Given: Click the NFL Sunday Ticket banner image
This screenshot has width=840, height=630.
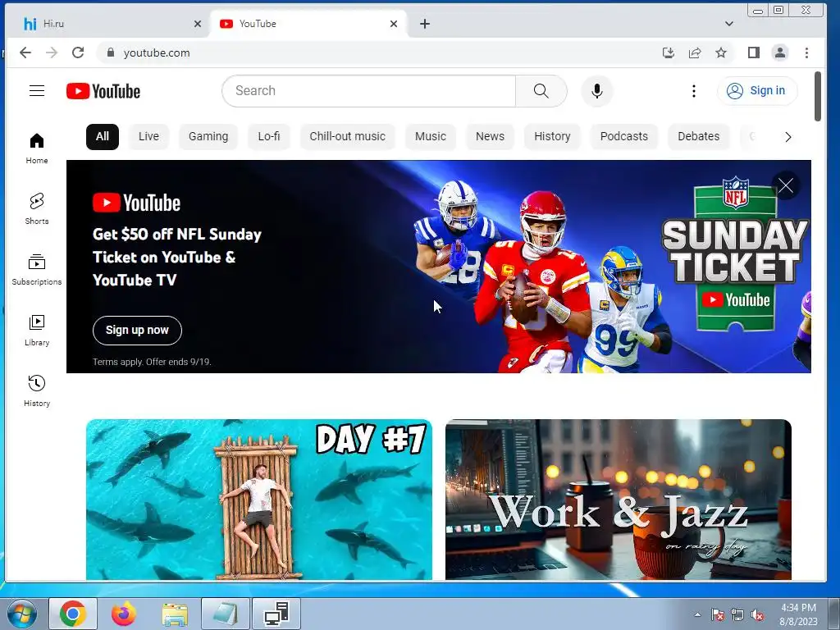Looking at the screenshot, I should 439,267.
